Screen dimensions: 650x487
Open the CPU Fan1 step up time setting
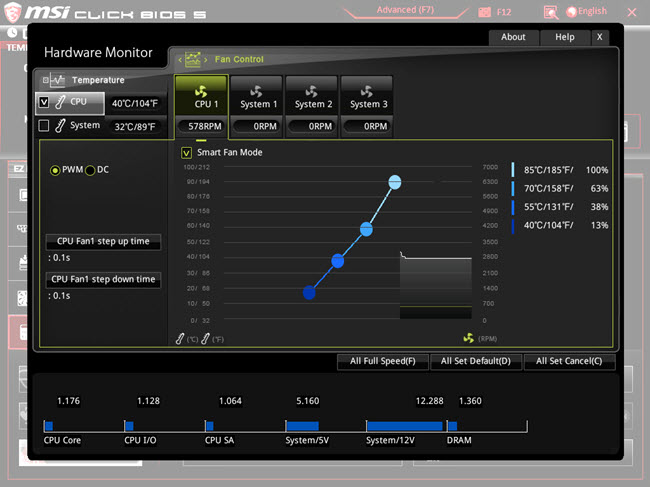pos(102,242)
